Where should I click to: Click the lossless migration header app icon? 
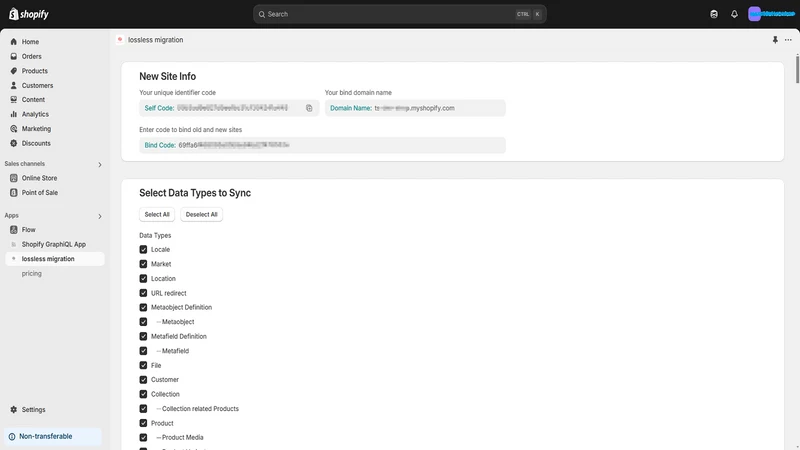120,40
